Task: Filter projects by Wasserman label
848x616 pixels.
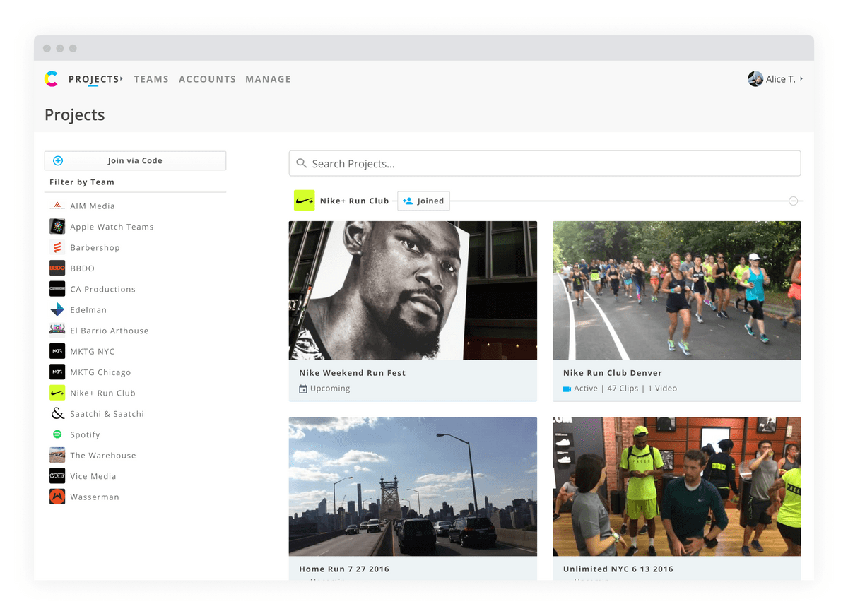Action: [95, 497]
